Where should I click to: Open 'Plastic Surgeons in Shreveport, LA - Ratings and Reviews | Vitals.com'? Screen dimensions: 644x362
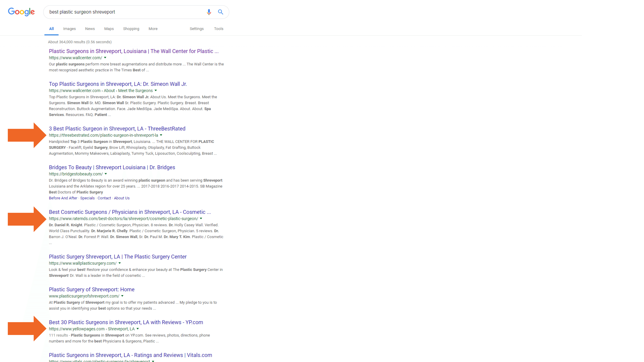click(x=131, y=355)
